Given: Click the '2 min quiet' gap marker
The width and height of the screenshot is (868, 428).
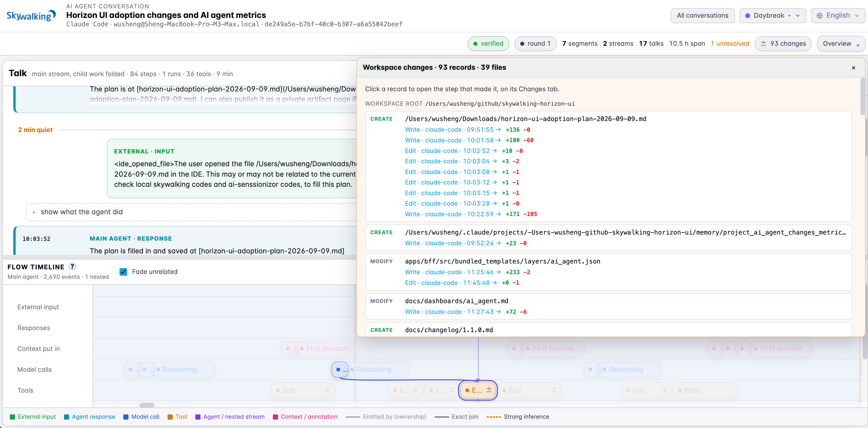Looking at the screenshot, I should (35, 130).
